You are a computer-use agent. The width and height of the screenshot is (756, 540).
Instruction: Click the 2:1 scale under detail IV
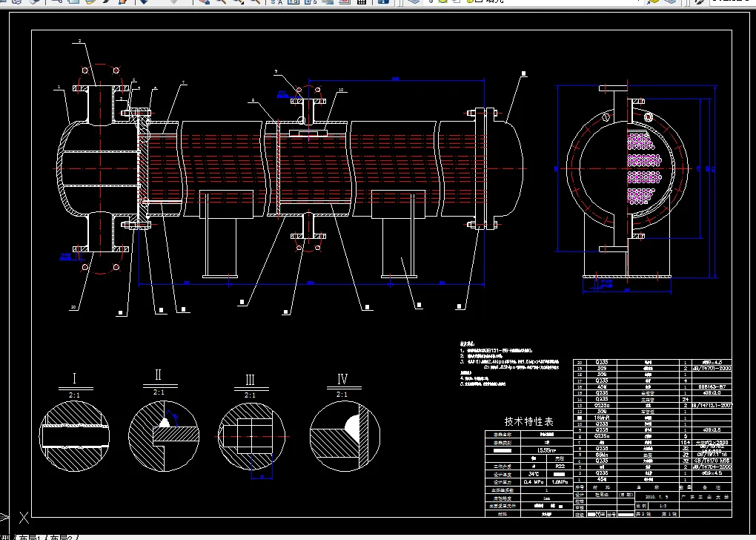pos(342,395)
